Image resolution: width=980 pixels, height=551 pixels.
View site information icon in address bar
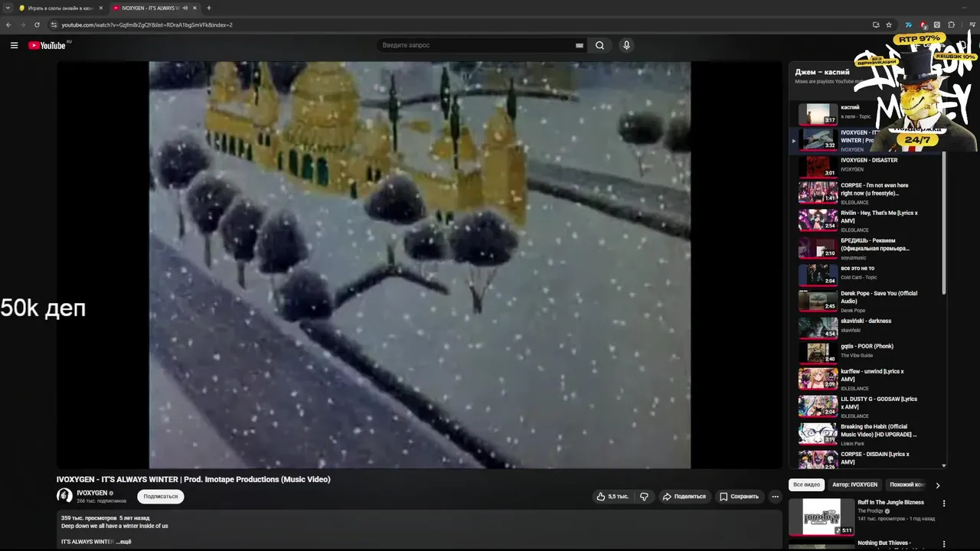(54, 24)
